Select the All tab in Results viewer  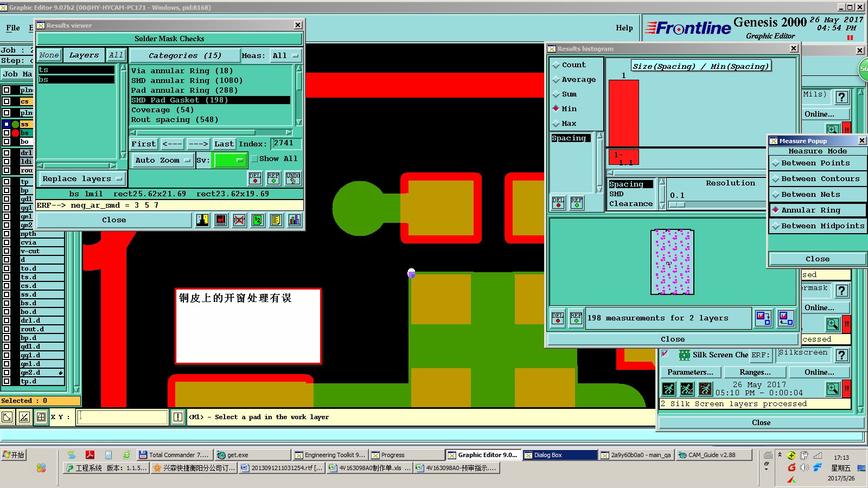(x=116, y=55)
